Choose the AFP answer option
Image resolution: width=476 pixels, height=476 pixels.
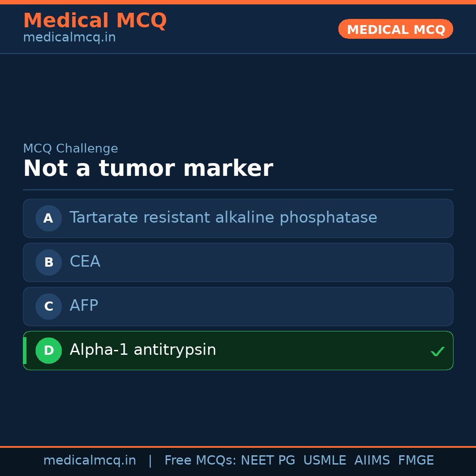84,306
